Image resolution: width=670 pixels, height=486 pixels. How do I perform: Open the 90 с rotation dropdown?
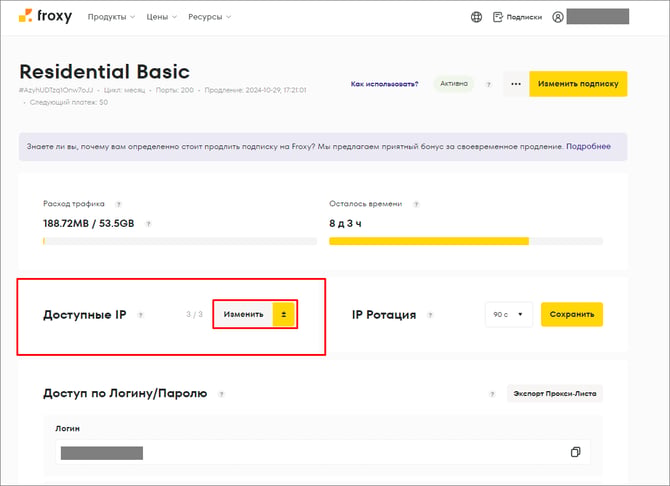point(508,315)
